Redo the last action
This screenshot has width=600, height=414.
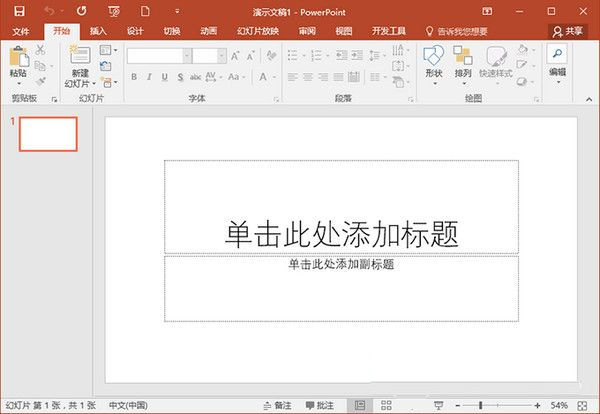(x=82, y=11)
